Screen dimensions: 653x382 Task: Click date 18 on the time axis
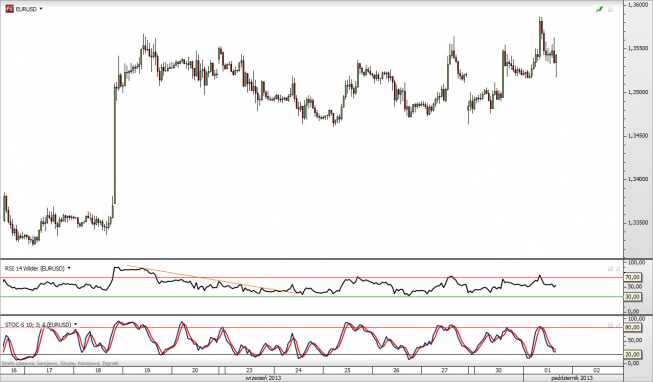point(98,370)
